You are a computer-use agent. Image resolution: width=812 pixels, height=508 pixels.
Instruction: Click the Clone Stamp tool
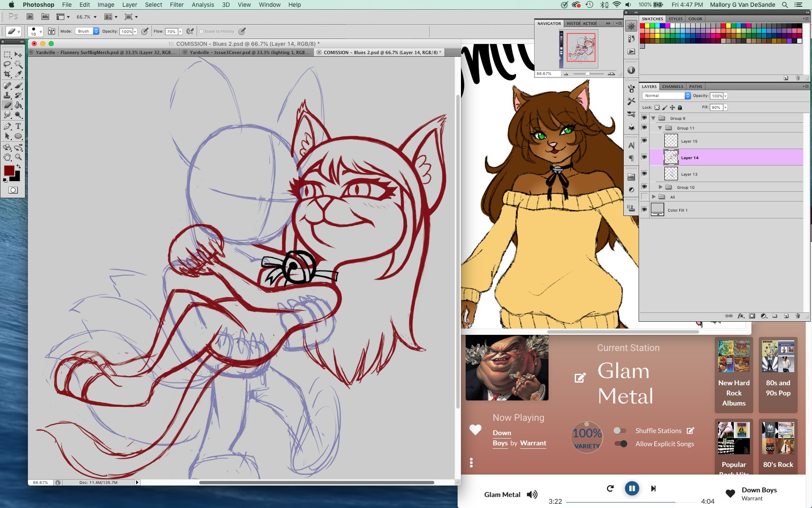pos(7,95)
